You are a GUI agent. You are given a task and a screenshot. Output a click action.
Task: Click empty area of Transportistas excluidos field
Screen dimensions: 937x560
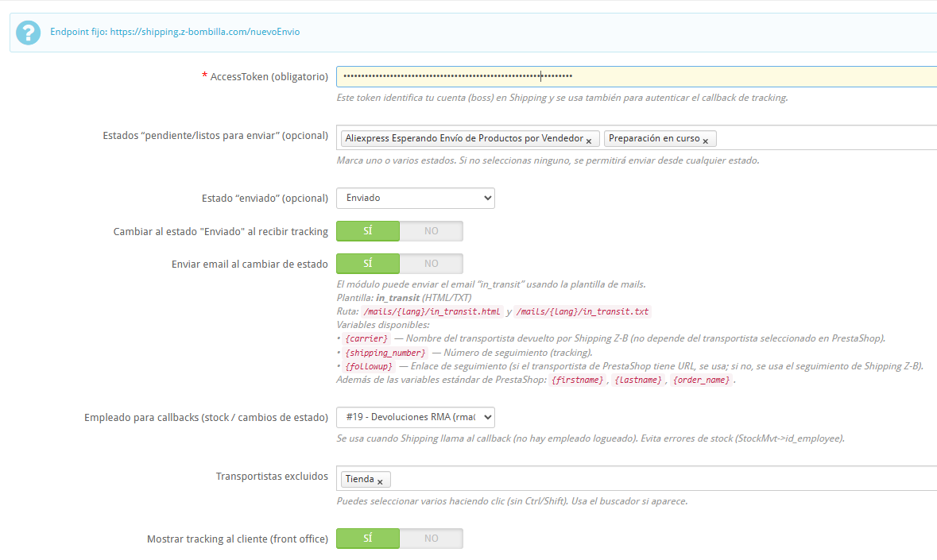pyautogui.click(x=660, y=479)
